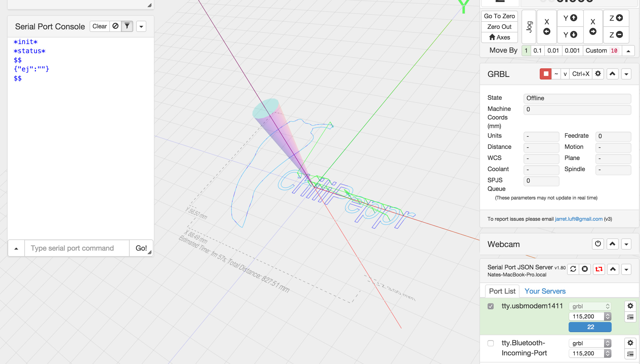Viewport: 640px width, 364px height.
Task: Click the red GRBL feed hold stop button
Action: pyautogui.click(x=546, y=74)
